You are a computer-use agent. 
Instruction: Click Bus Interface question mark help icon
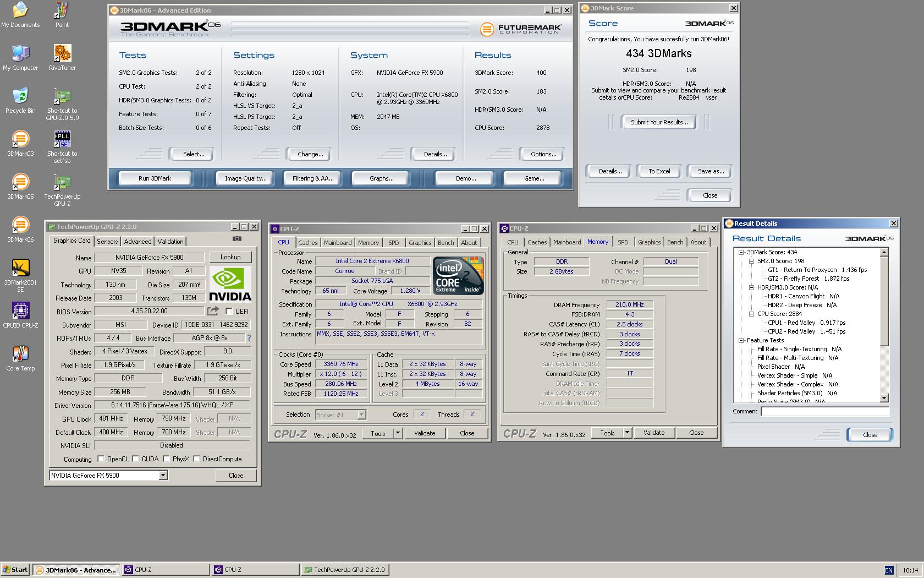(x=249, y=338)
